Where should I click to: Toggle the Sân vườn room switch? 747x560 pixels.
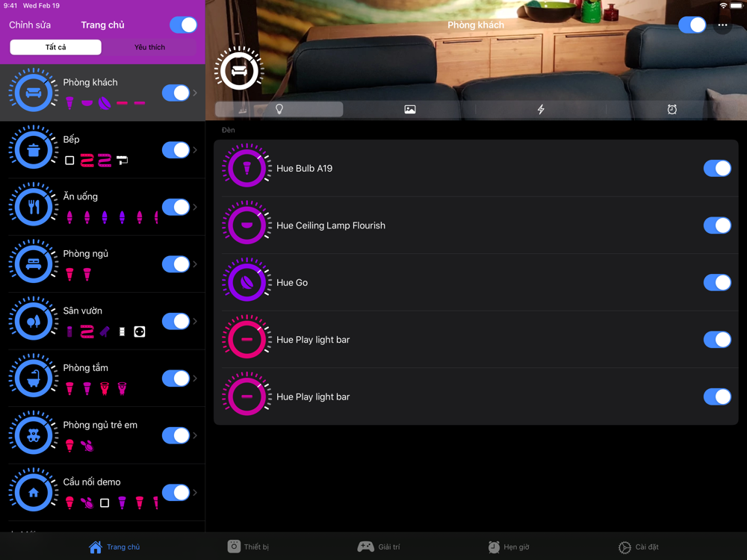(176, 321)
